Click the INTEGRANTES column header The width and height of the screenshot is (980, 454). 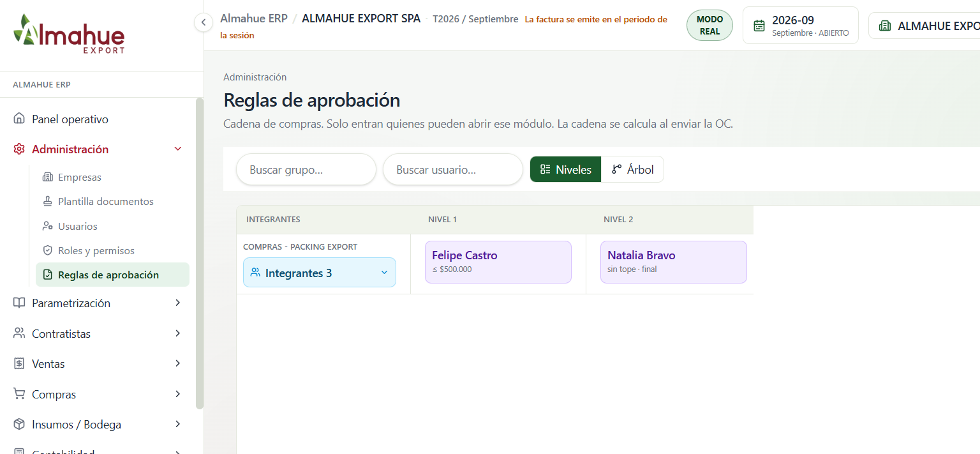(x=273, y=219)
